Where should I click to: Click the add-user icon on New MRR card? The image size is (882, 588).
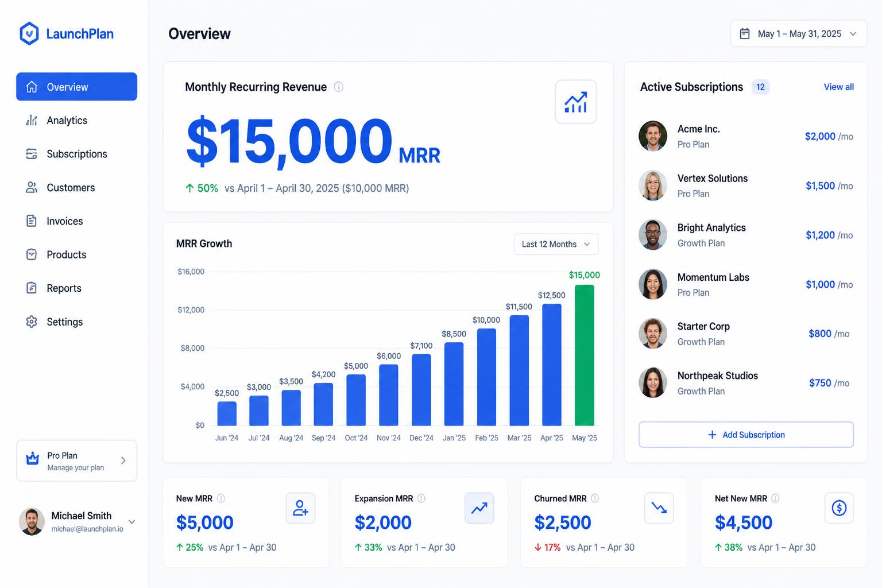click(300, 508)
